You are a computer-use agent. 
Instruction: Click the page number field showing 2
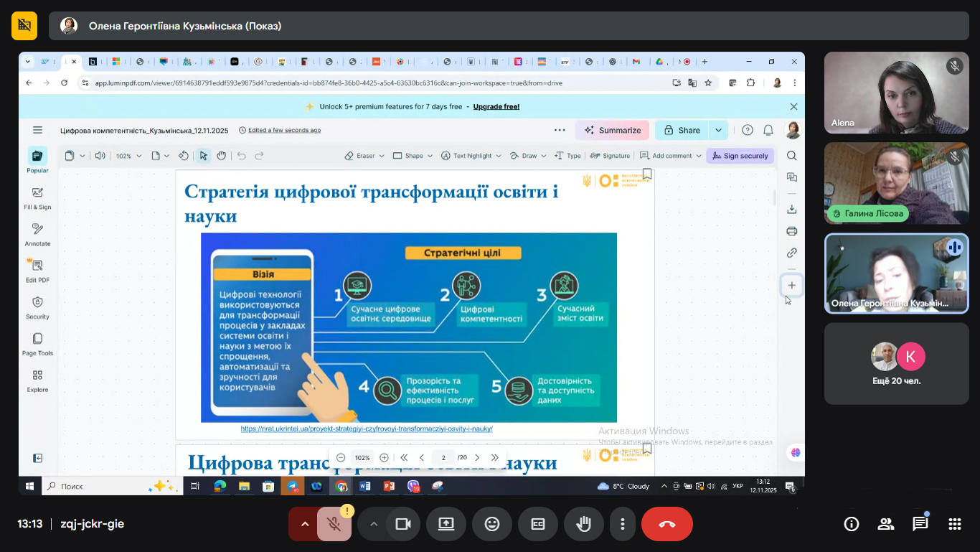coord(443,458)
